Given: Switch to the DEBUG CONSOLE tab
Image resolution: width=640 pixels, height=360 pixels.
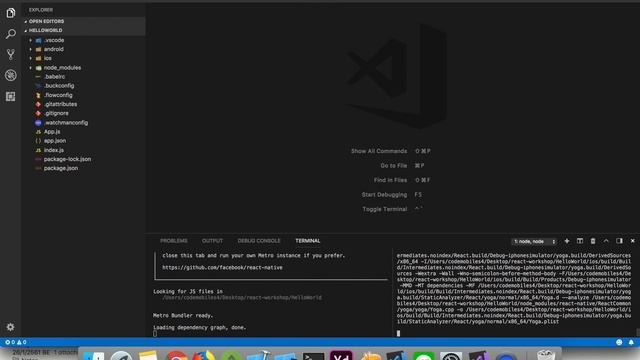Looking at the screenshot, I should pyautogui.click(x=259, y=241).
